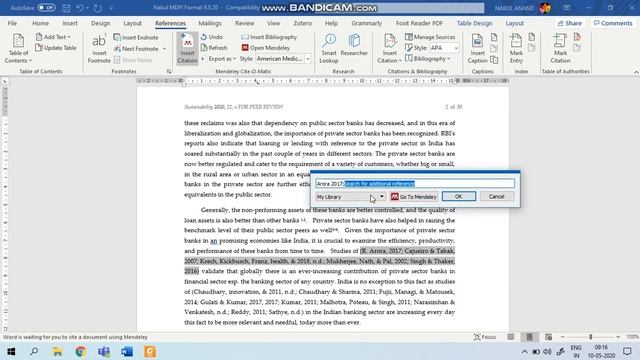Click Mendeley Insert Citation icon
Image resolution: width=640 pixels, height=360 pixels.
187,49
